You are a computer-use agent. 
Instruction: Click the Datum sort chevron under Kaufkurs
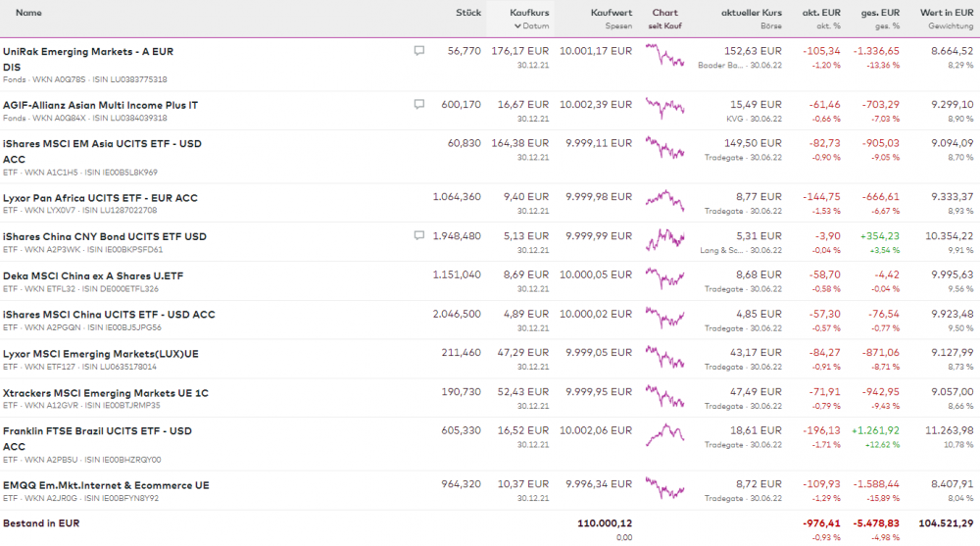tap(519, 26)
